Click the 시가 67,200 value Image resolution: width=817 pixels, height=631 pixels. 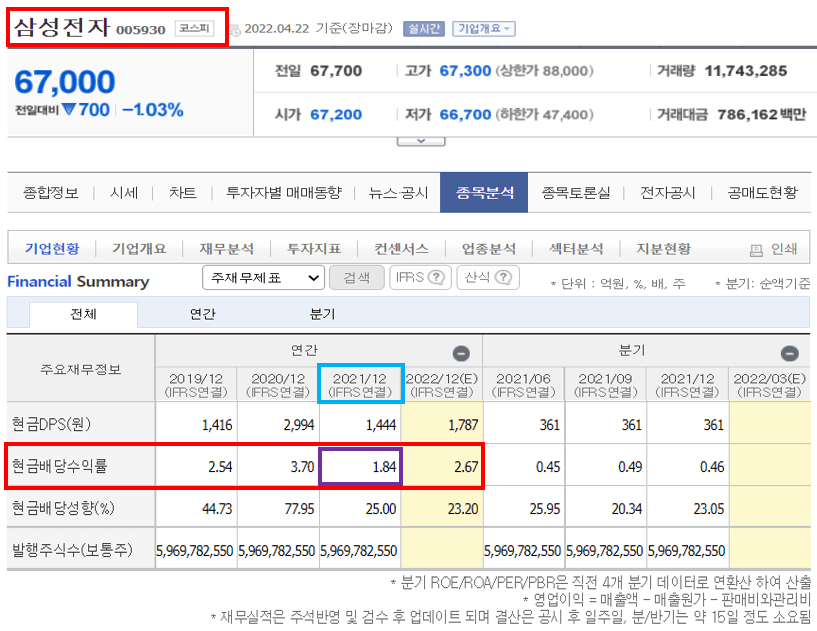(336, 114)
